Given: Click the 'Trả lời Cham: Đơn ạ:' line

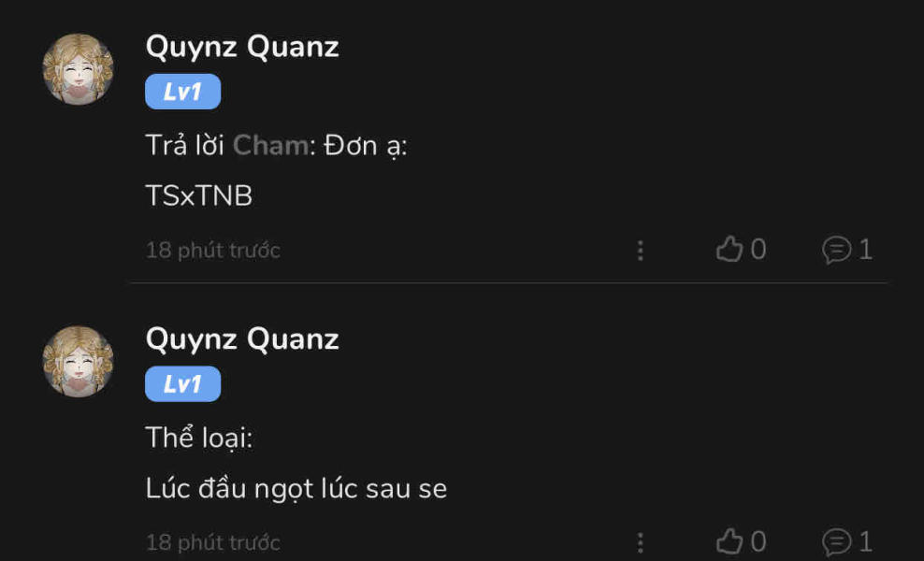Looking at the screenshot, I should [277, 146].
